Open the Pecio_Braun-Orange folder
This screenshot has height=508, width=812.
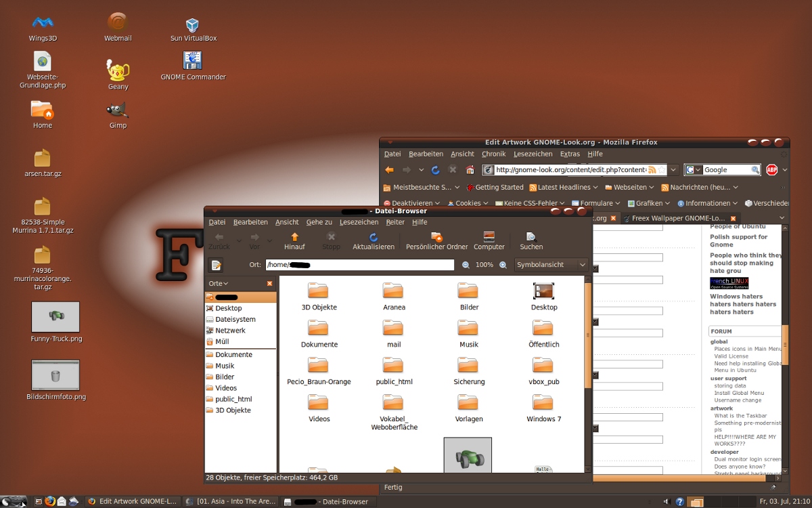coord(318,366)
